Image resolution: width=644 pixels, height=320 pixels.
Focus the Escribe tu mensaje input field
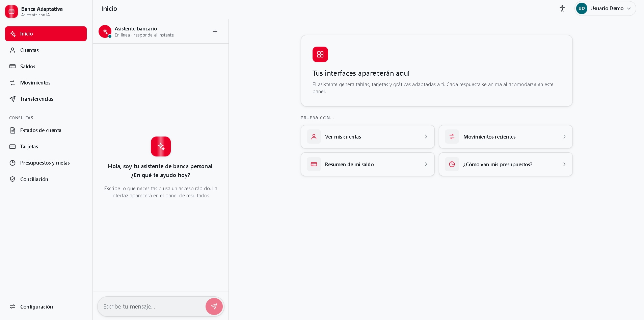coord(153,306)
